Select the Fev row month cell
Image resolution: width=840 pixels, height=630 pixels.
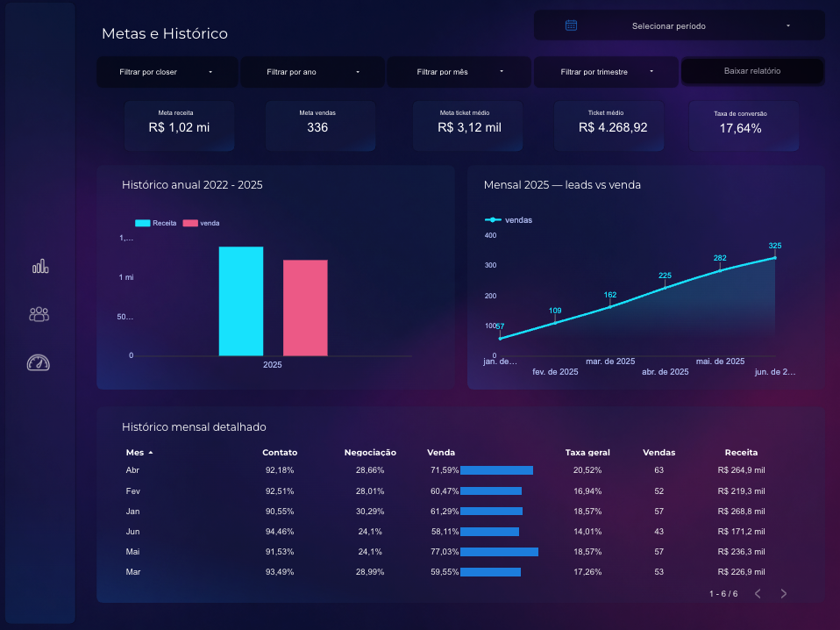[133, 491]
